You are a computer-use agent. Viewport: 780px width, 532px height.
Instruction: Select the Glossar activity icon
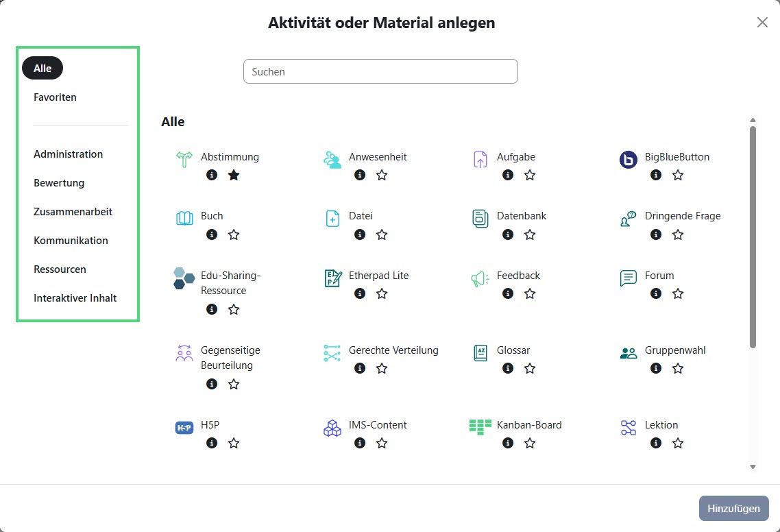pos(480,350)
